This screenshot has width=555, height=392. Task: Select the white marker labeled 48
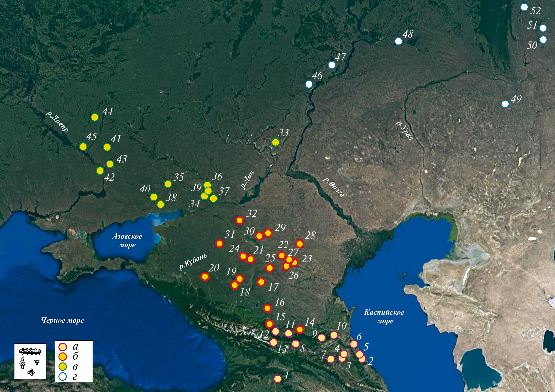(x=398, y=41)
